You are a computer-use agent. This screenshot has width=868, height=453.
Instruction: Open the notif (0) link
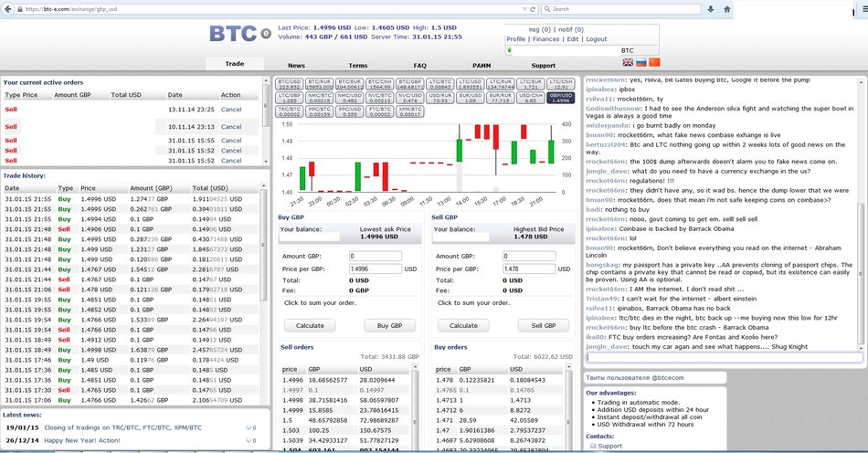click(x=571, y=30)
